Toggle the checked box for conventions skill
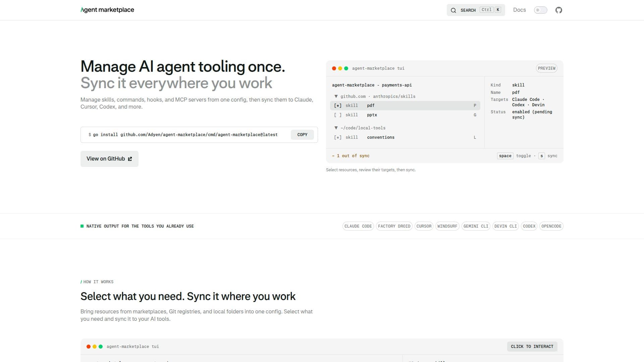Viewport: 644px width, 362px height. point(338,137)
